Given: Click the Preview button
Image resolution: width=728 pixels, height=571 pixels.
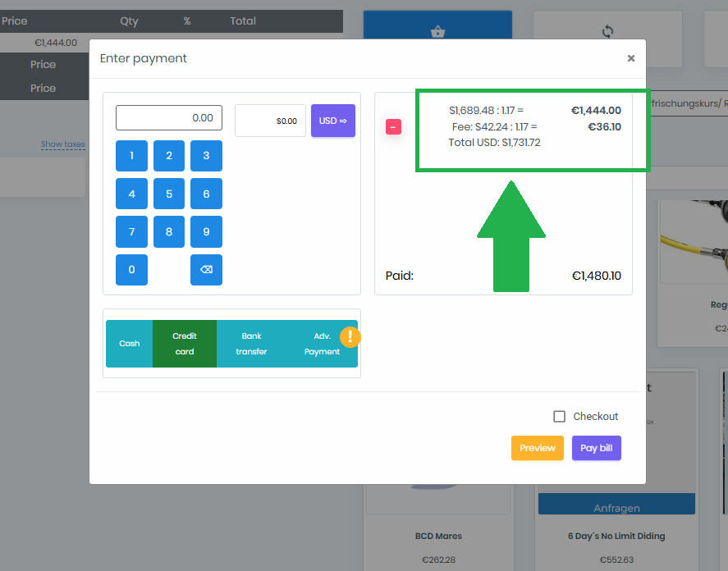Looking at the screenshot, I should tap(538, 448).
